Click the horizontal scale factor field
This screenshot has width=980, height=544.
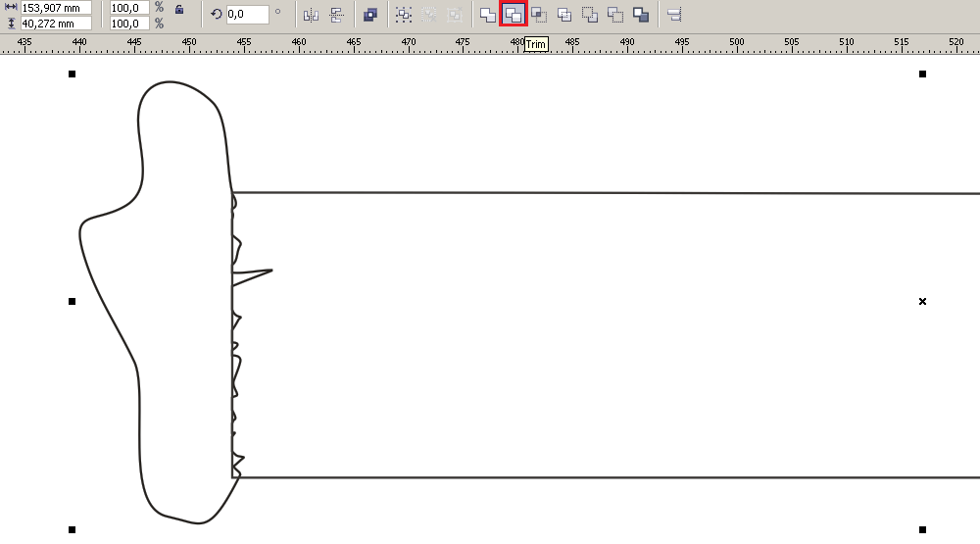click(x=129, y=8)
